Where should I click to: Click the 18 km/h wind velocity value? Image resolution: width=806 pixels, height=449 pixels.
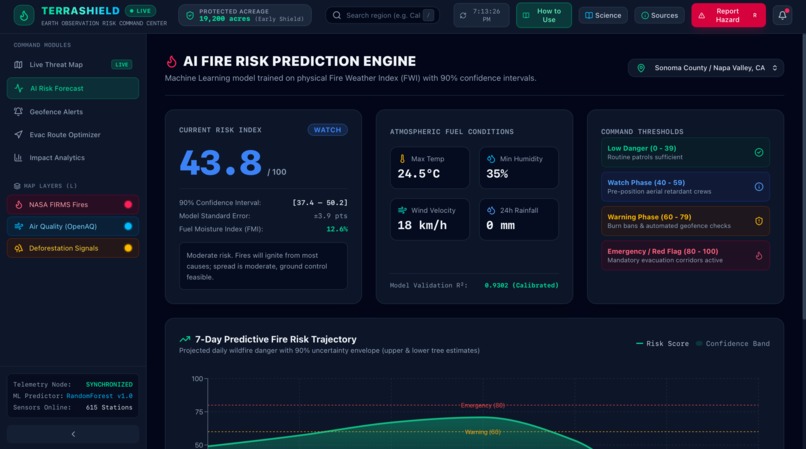tap(422, 225)
